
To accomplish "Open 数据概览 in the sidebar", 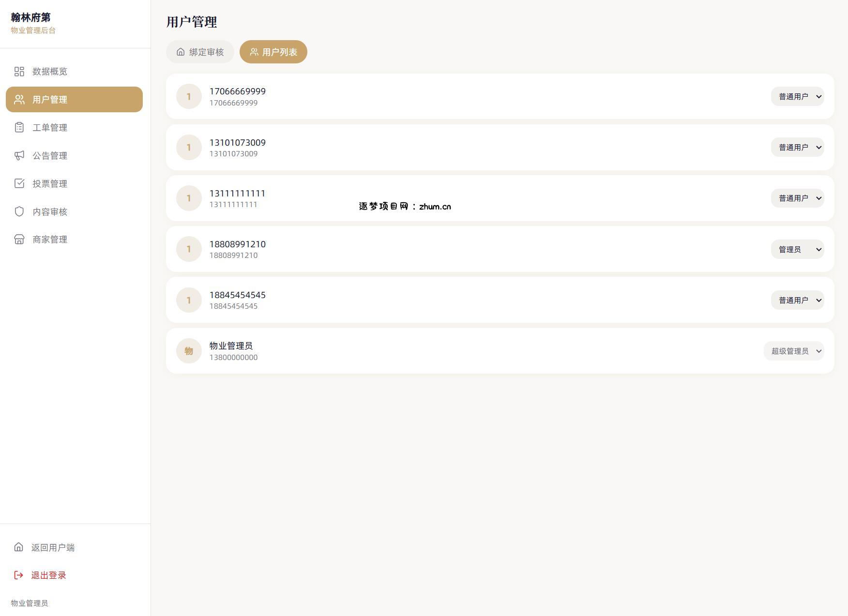I will point(74,72).
